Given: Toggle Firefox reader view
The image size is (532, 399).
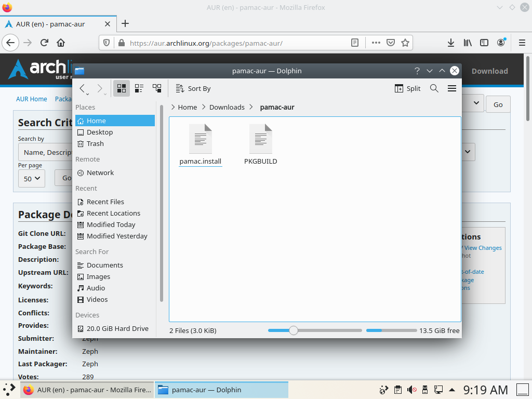Looking at the screenshot, I should (x=354, y=43).
